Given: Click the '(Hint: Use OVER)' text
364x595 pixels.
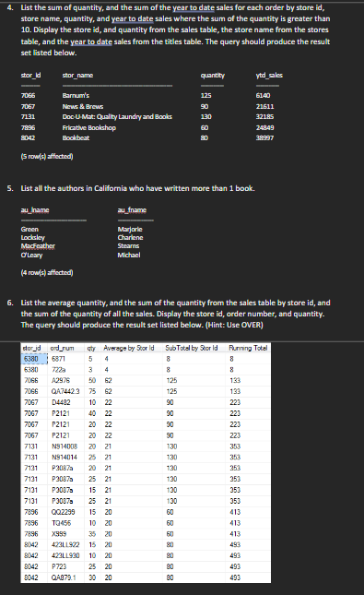Looking at the screenshot, I should click(234, 325).
